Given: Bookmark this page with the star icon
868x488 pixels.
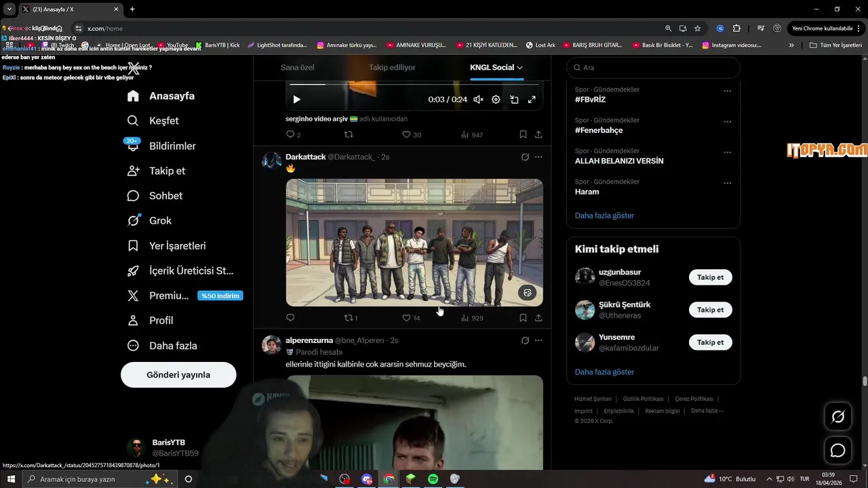Looking at the screenshot, I should click(x=697, y=28).
